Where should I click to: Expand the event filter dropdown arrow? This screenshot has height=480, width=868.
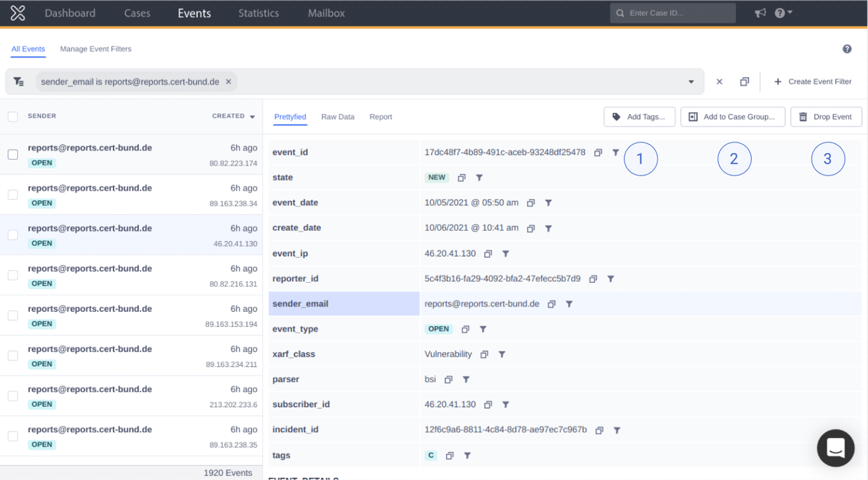(691, 82)
